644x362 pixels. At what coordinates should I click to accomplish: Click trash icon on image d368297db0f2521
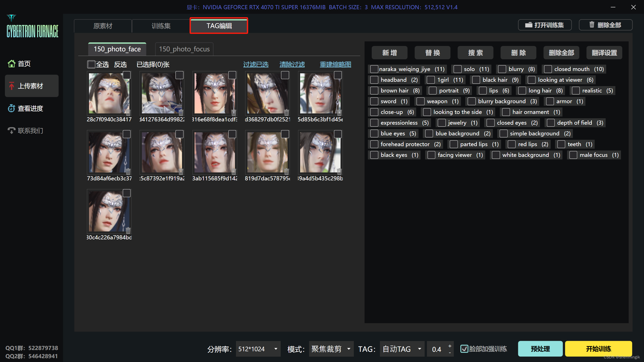pos(287,112)
